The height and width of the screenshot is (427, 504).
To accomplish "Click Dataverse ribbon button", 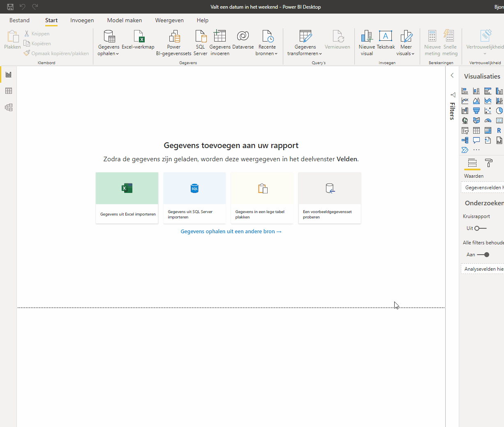I will tap(243, 39).
